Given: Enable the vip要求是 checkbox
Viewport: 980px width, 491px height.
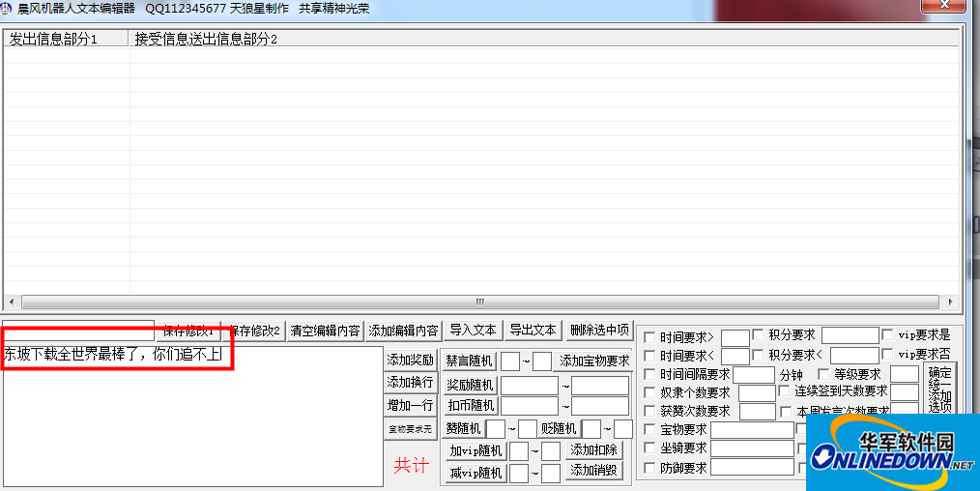Looking at the screenshot, I should coord(887,334).
